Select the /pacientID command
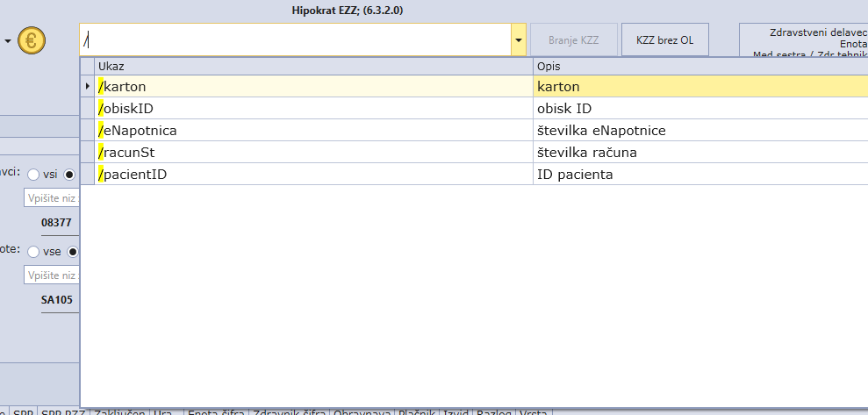 pos(314,175)
